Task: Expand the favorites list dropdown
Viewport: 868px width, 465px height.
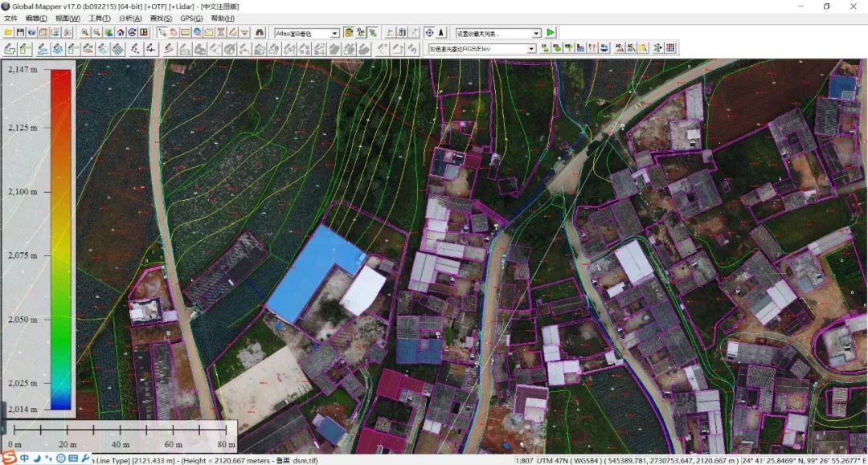Action: [x=536, y=33]
